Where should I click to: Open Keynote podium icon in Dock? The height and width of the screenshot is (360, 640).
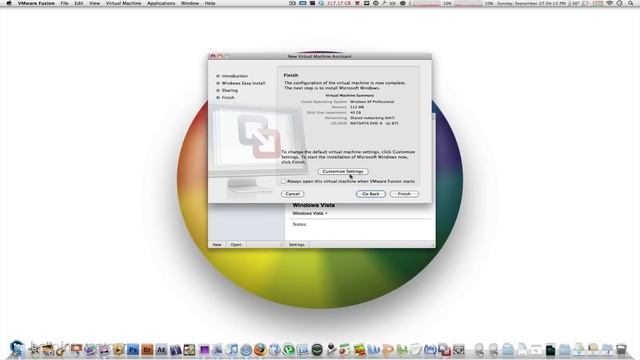point(76,350)
